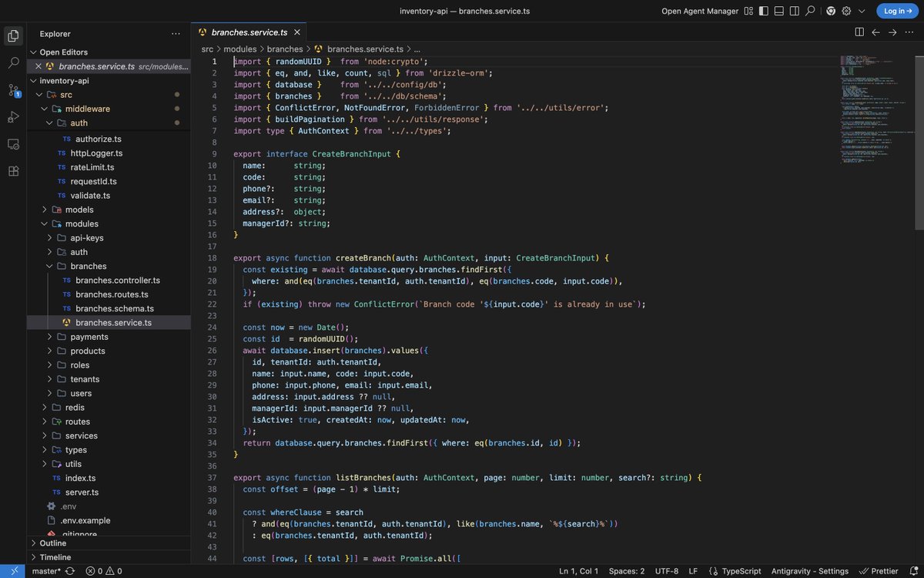Click Ln 1, Col 1 cursor position
924x578 pixels.
pos(578,571)
